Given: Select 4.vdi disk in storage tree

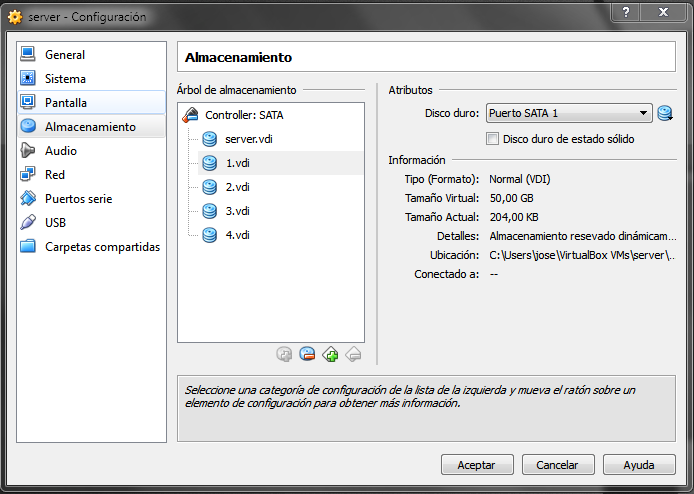Looking at the screenshot, I should point(237,235).
